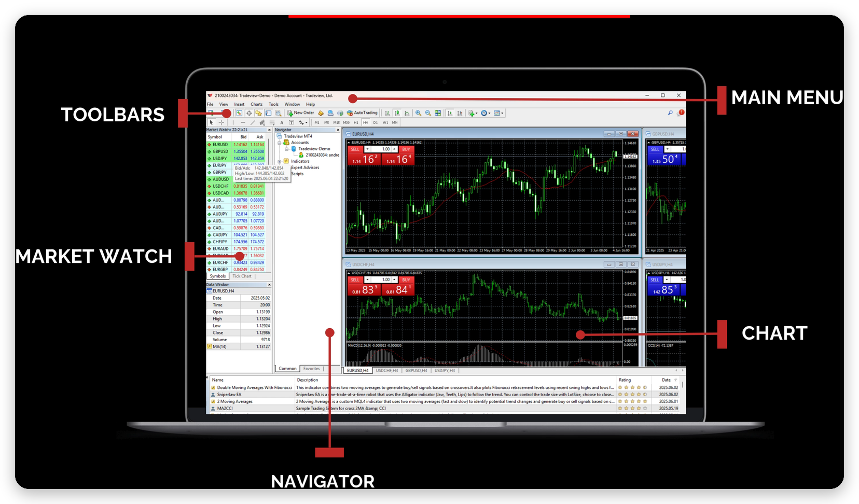Screen dimensions: 859x504
Task: Open the Favorites tab in Navigator
Action: coord(311,369)
